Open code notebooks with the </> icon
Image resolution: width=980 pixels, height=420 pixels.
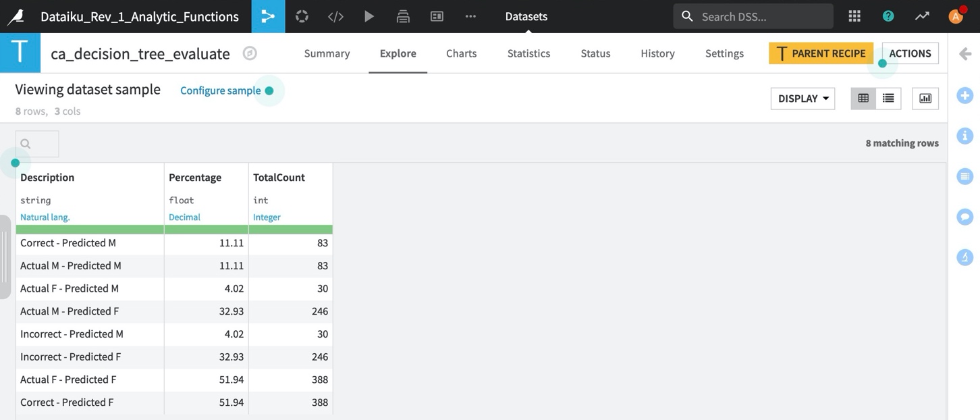(335, 16)
